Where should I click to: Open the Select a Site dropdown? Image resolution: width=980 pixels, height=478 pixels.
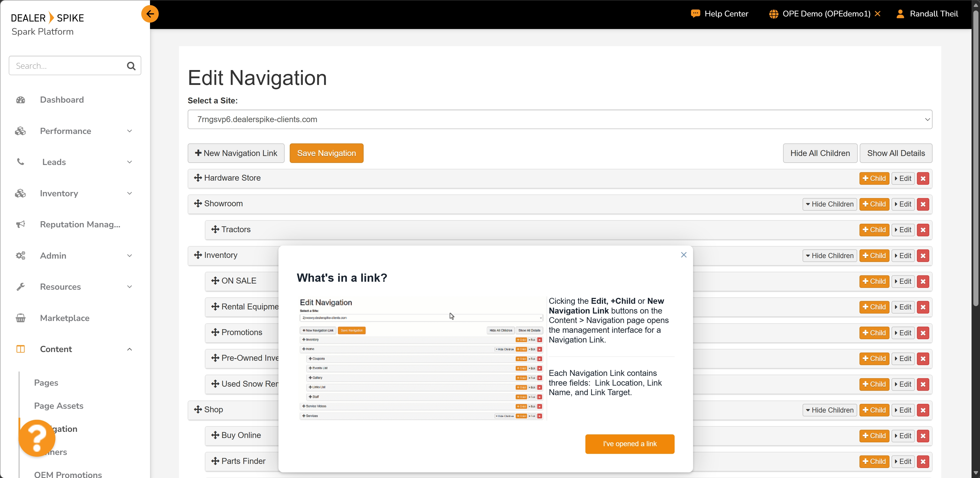(x=560, y=120)
